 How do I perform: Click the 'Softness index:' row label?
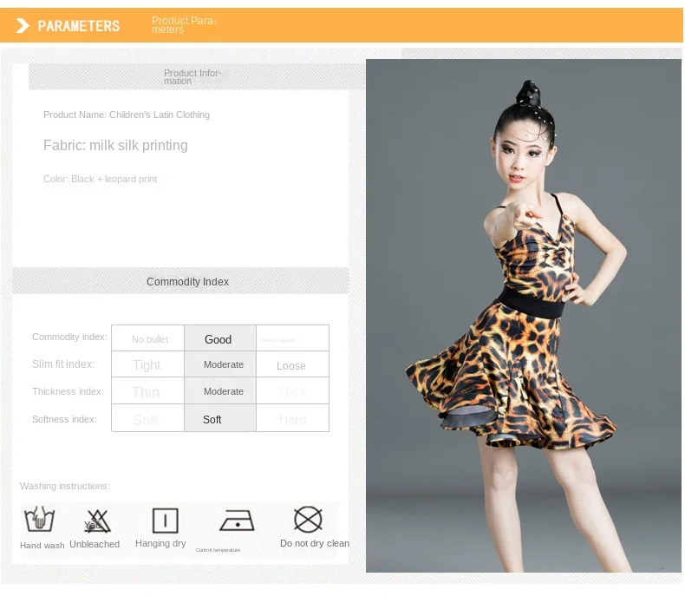pyautogui.click(x=64, y=419)
